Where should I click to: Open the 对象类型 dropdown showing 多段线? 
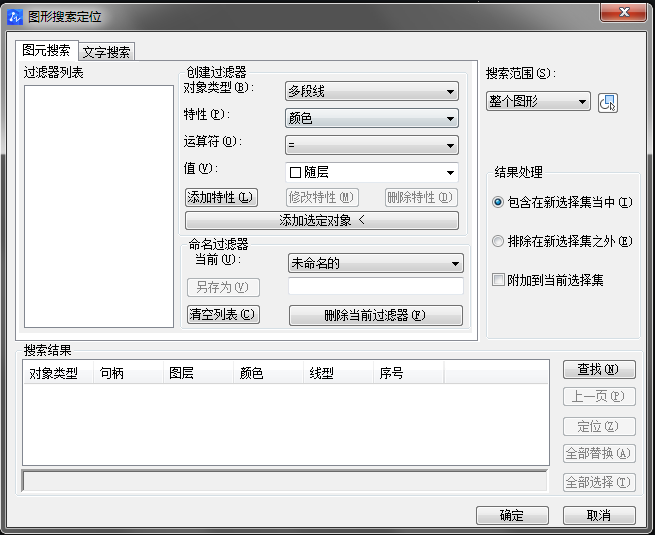[x=371, y=92]
